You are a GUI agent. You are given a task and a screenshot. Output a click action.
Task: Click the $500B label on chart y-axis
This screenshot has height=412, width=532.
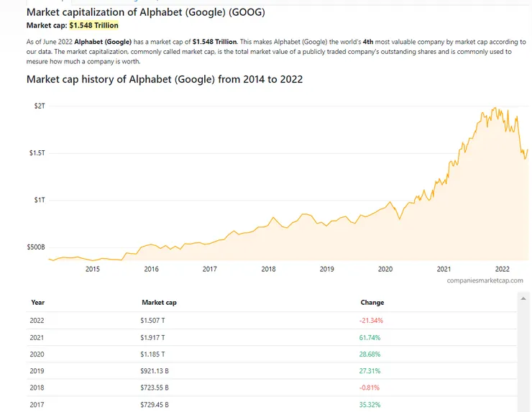click(x=35, y=247)
